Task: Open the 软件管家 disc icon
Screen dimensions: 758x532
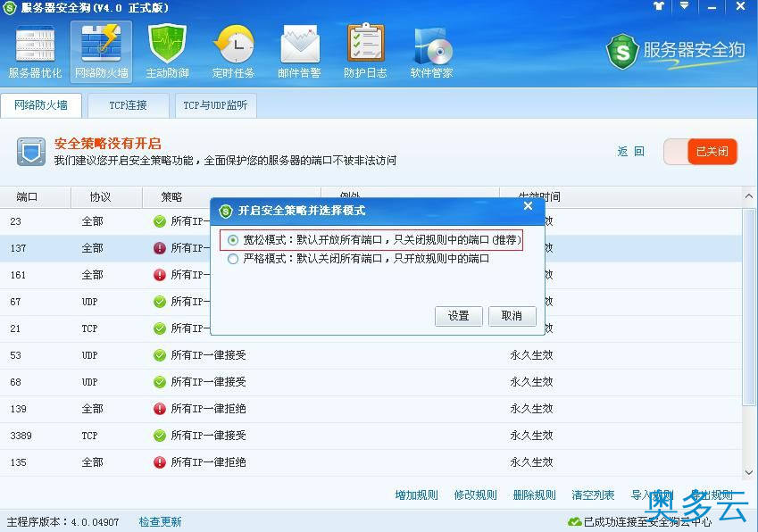Action: 432,51
